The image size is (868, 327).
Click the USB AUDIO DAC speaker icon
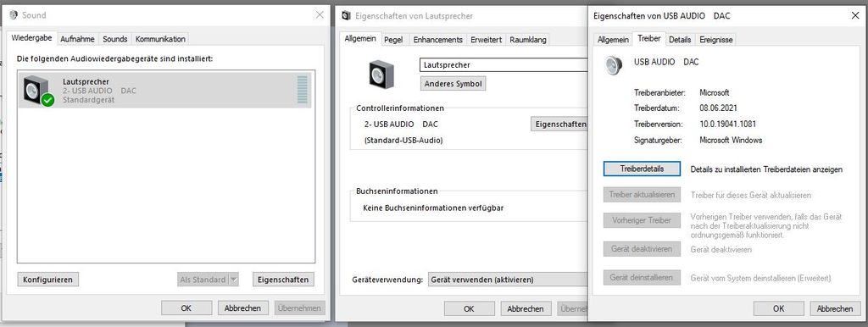pos(613,65)
